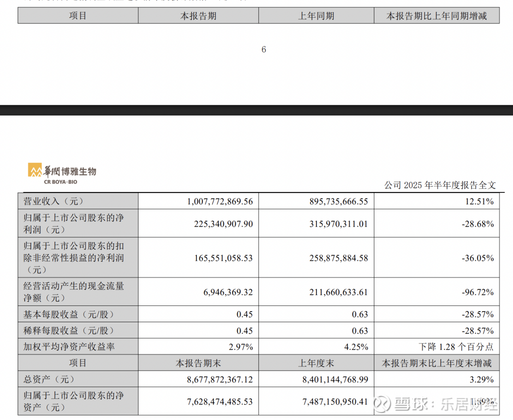Select 0.45 in the 基本每股收益 row
The height and width of the screenshot is (420, 513).
click(245, 314)
